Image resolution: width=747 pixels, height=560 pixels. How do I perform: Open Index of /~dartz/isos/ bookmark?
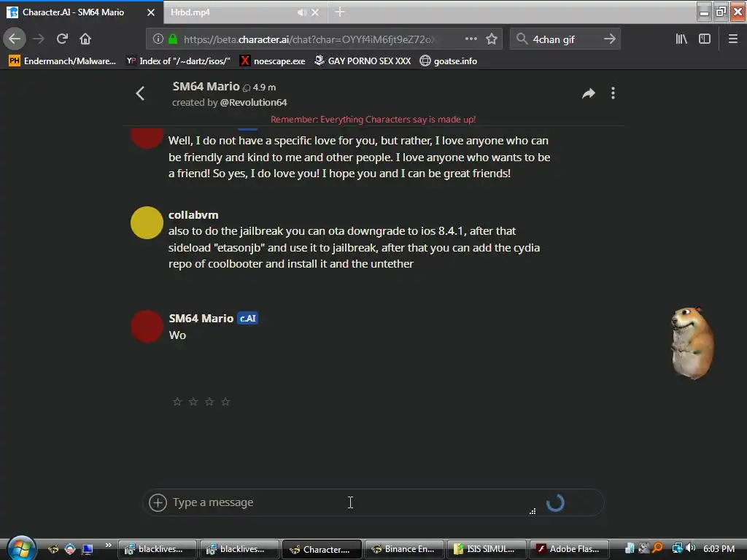click(x=178, y=61)
